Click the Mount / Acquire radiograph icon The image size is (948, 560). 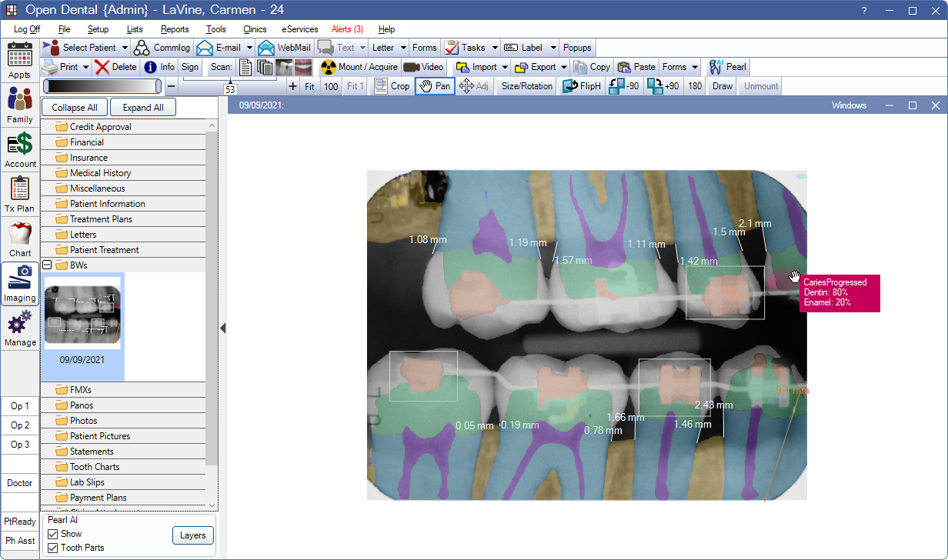(329, 67)
